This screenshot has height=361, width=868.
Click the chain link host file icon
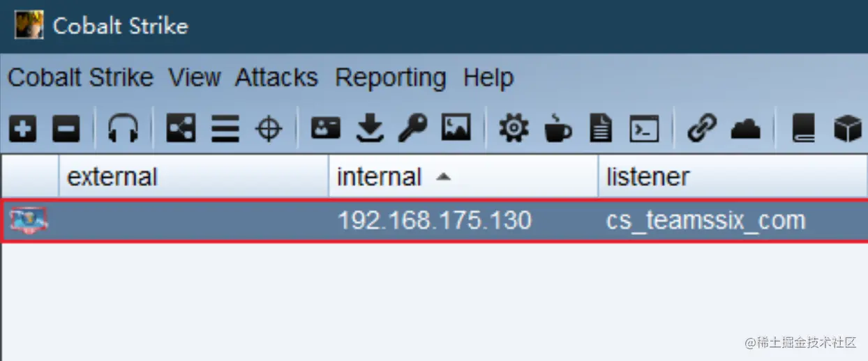pyautogui.click(x=702, y=129)
